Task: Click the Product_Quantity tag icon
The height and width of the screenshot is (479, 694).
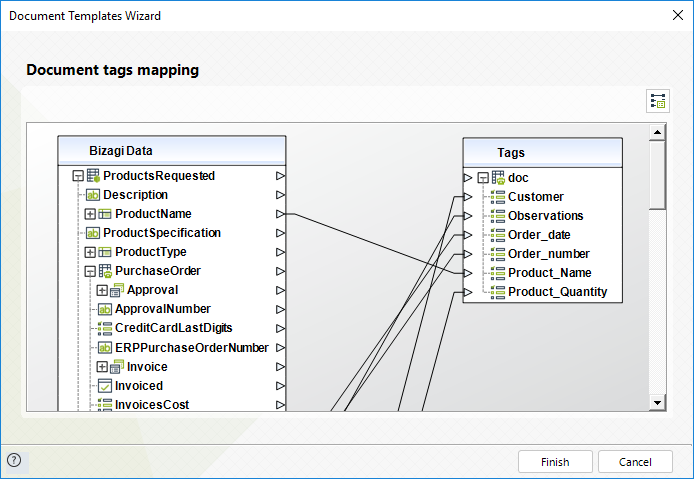Action: tap(497, 292)
